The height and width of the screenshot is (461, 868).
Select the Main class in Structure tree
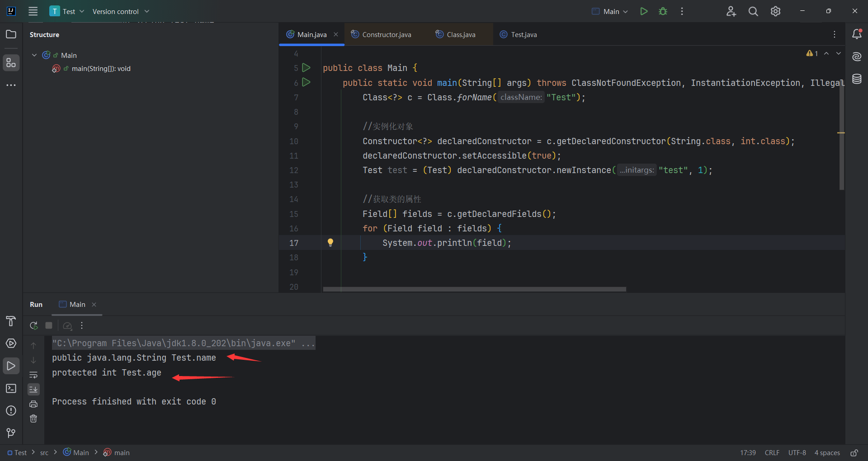pos(69,55)
